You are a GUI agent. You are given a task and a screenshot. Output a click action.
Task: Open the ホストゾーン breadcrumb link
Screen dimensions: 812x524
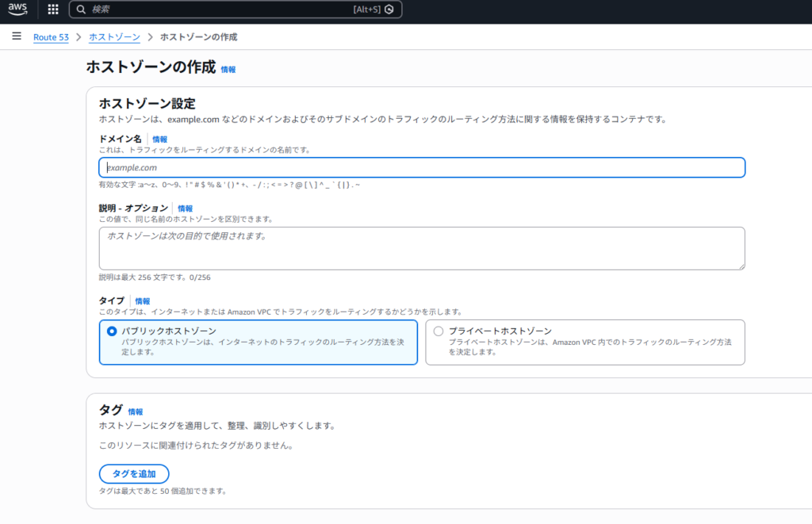pos(114,37)
